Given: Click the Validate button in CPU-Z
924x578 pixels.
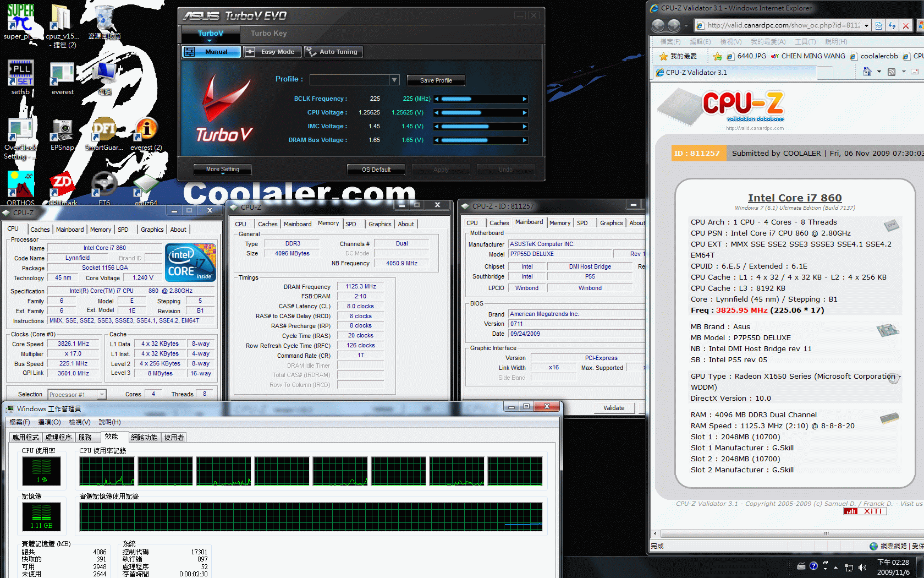Looking at the screenshot, I should coord(614,408).
